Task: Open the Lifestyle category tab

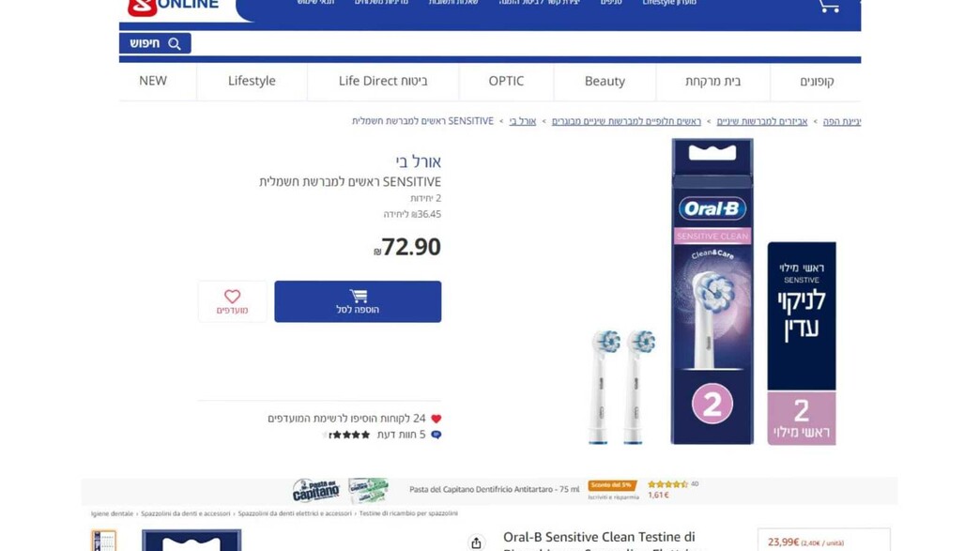Action: click(x=252, y=81)
